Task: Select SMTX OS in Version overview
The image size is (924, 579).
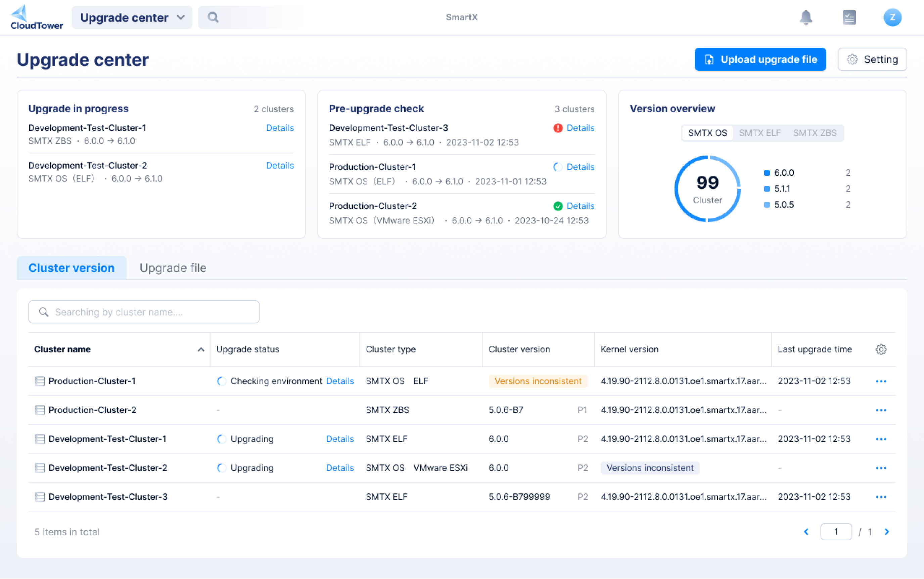Action: pyautogui.click(x=707, y=133)
